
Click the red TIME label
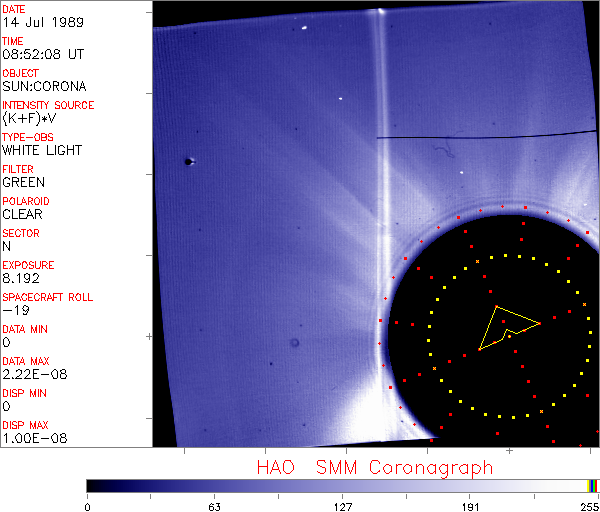click(x=13, y=41)
